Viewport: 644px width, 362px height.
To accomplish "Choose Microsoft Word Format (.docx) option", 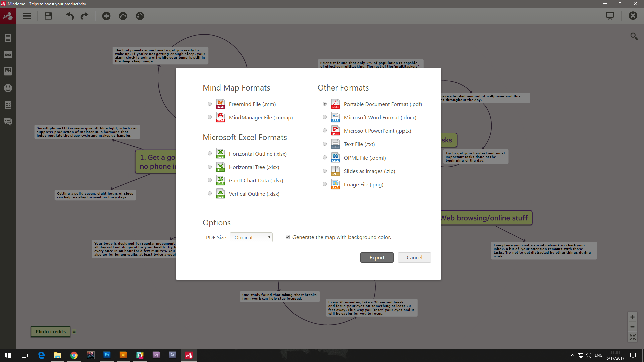I will pos(325,117).
